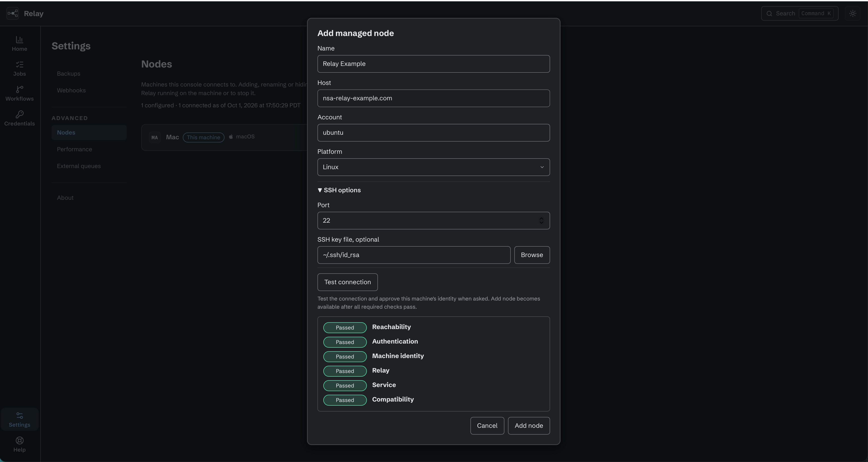The image size is (868, 462).
Task: Select the Nodes settings tab
Action: [x=89, y=132]
